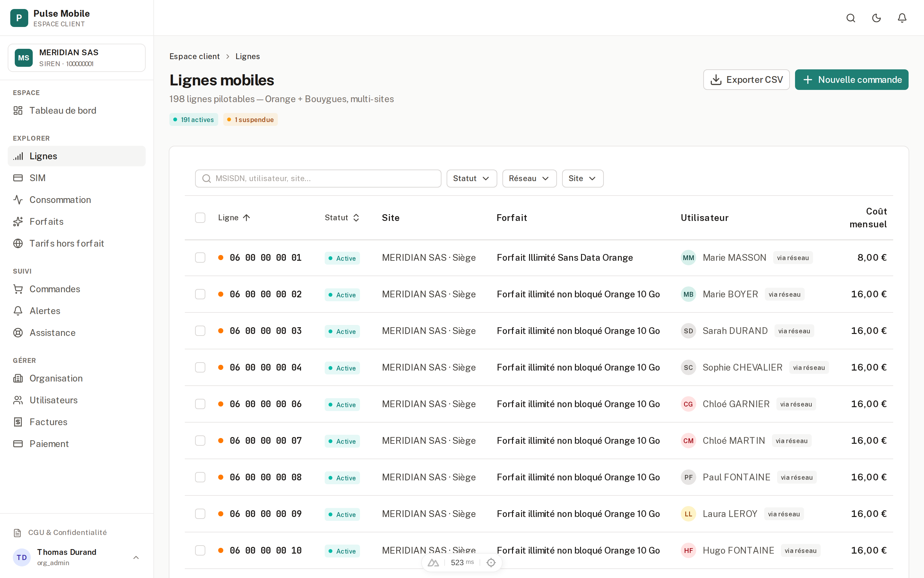Click the via réseau tag of Sophie CHEVALIER
The height and width of the screenshot is (578, 924).
click(809, 367)
